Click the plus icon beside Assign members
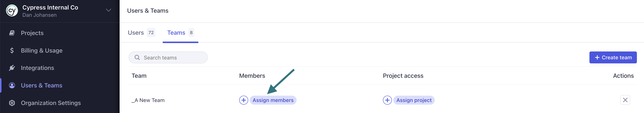Screen dimensions: 644x113 [x=244, y=100]
